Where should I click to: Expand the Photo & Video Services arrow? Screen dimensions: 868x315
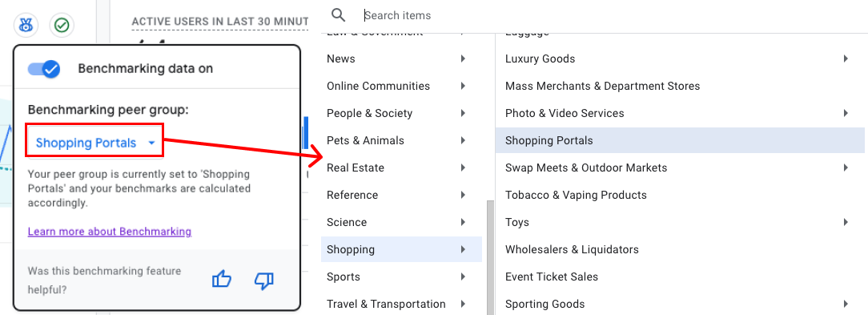click(x=846, y=113)
